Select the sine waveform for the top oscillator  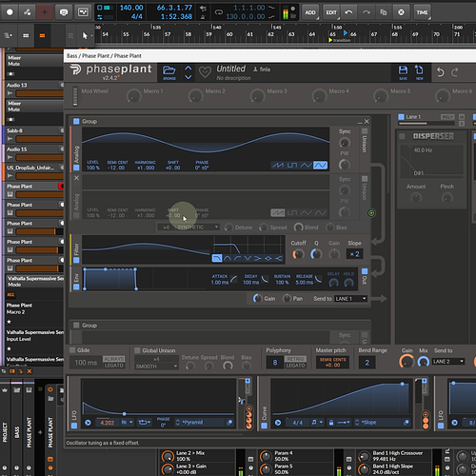(320, 165)
